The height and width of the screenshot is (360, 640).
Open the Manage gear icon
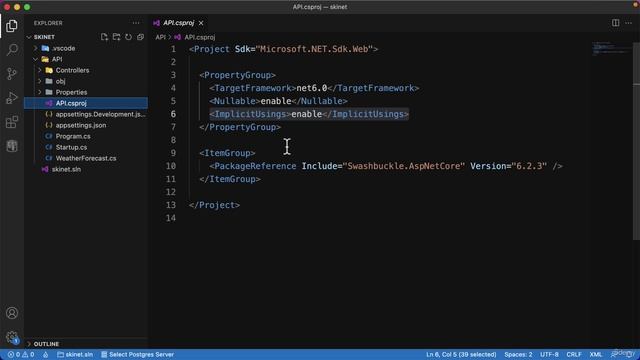tap(12, 337)
